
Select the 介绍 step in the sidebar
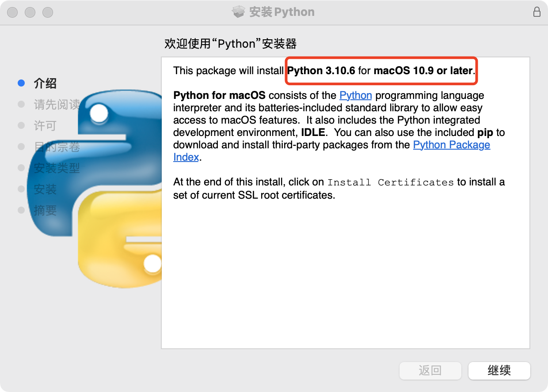click(46, 83)
